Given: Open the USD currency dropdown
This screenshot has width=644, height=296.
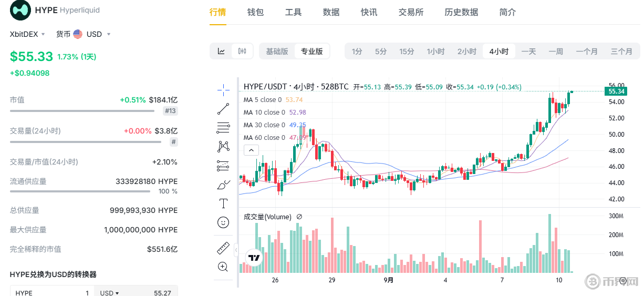Looking at the screenshot, I should [x=92, y=34].
